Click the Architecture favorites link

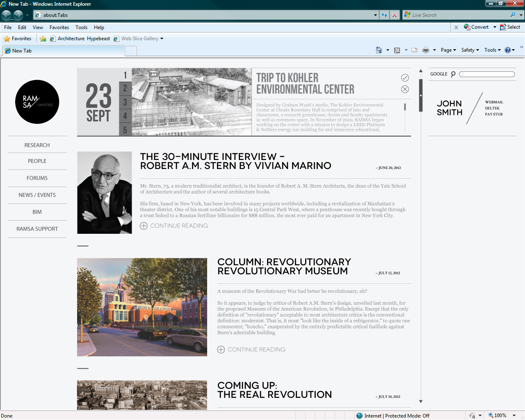pyautogui.click(x=71, y=39)
